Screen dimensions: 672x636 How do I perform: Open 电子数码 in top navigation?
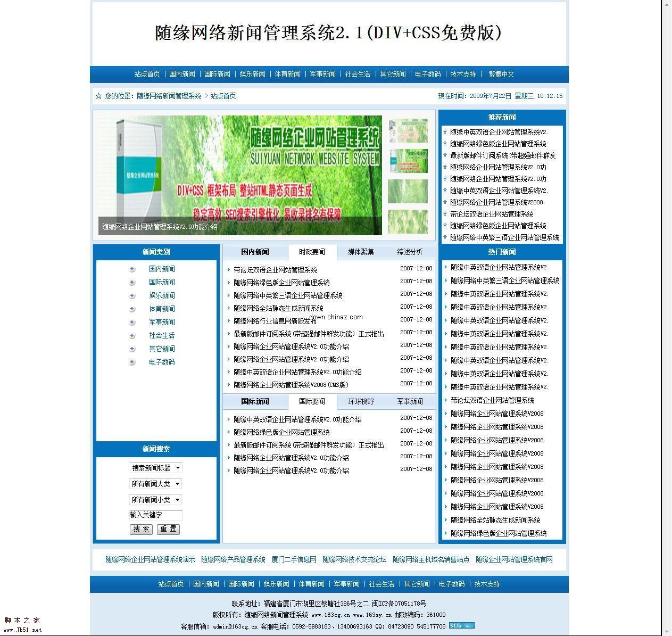[428, 74]
